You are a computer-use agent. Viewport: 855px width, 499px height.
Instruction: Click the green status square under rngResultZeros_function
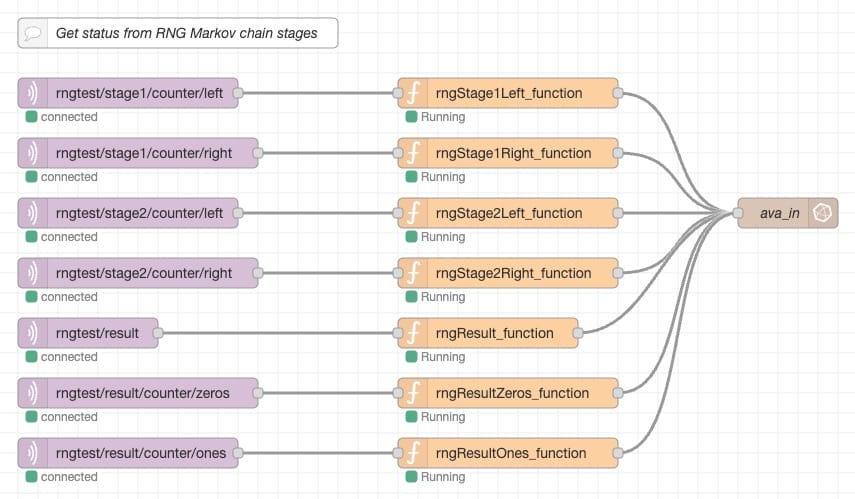point(412,417)
